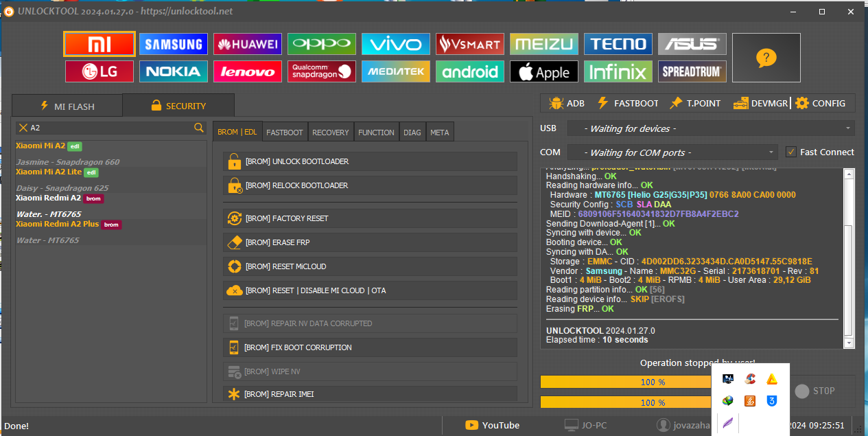Open the CONFIG settings button
Viewport: 868px width, 436px height.
tap(821, 103)
